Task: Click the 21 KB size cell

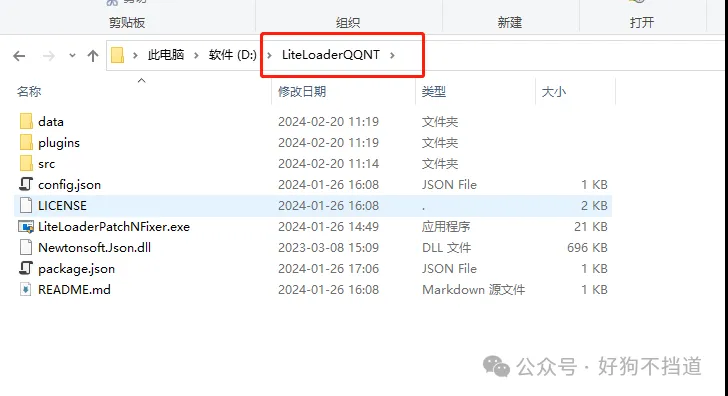Action: [591, 227]
